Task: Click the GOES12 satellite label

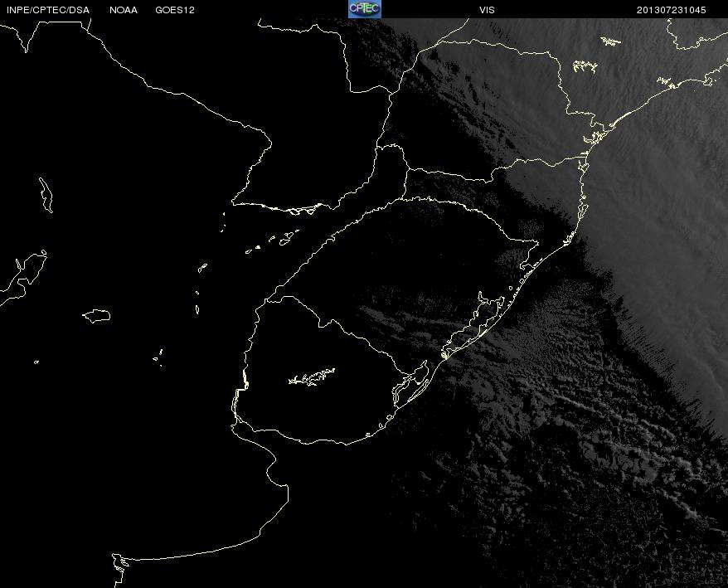Action: (x=175, y=10)
